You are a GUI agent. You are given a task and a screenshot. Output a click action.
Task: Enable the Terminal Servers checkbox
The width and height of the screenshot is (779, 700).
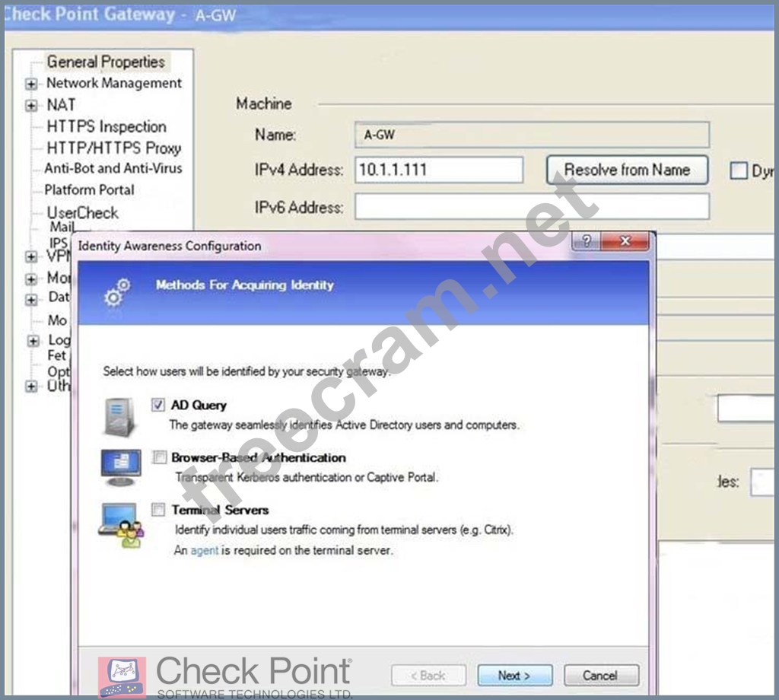158,509
